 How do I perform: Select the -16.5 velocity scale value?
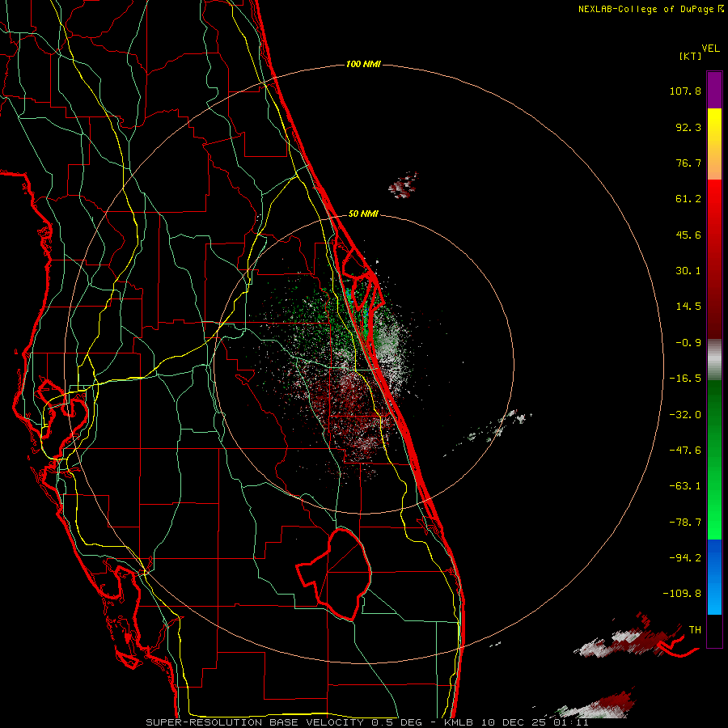[x=685, y=379]
